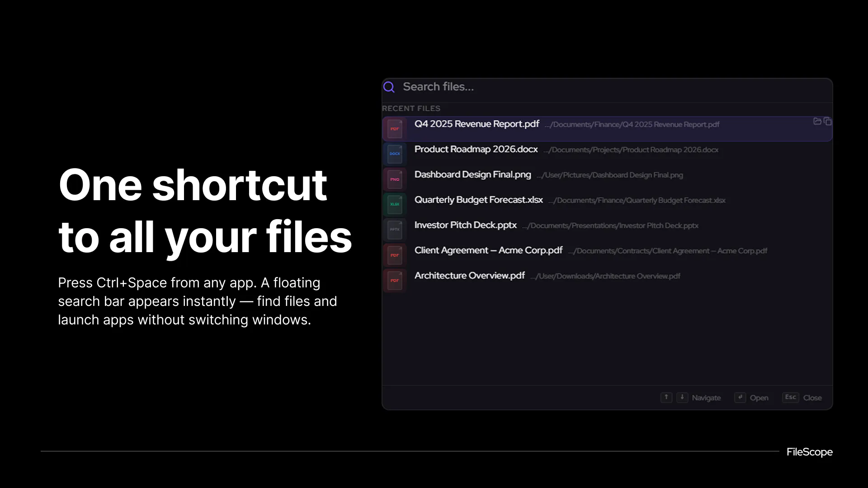Image resolution: width=868 pixels, height=488 pixels.
Task: Click path .../User/Pictures/Dashboard Design Final.png
Action: click(609, 175)
